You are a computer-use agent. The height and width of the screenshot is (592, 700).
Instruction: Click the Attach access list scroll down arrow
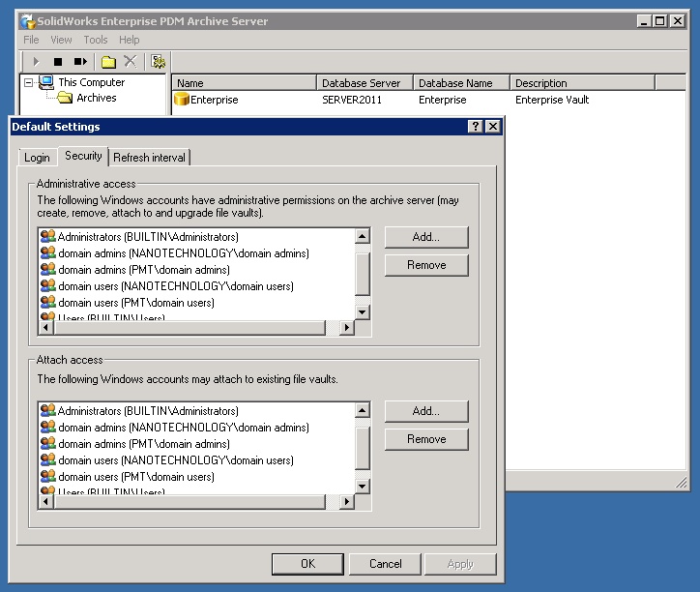[362, 487]
